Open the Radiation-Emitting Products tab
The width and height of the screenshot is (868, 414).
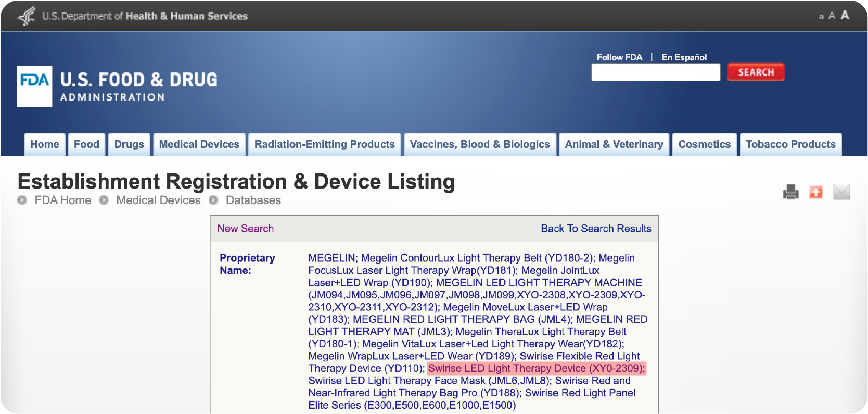point(324,144)
